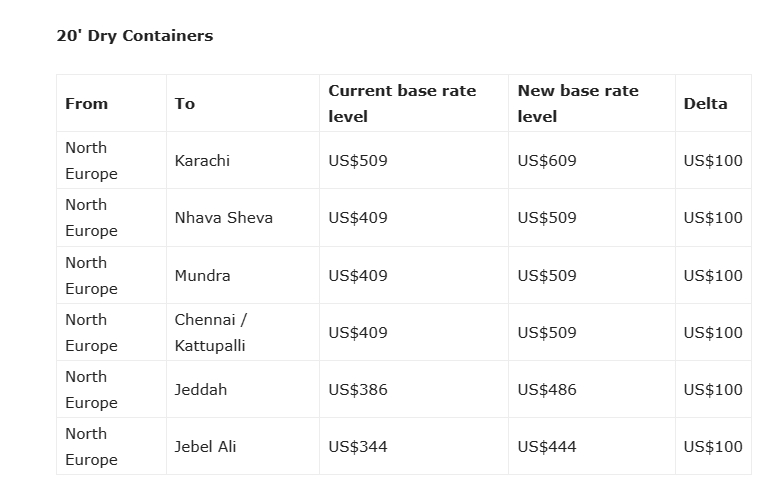779x496 pixels.
Task: Click the Delta value in Mundra row
Action: click(713, 276)
